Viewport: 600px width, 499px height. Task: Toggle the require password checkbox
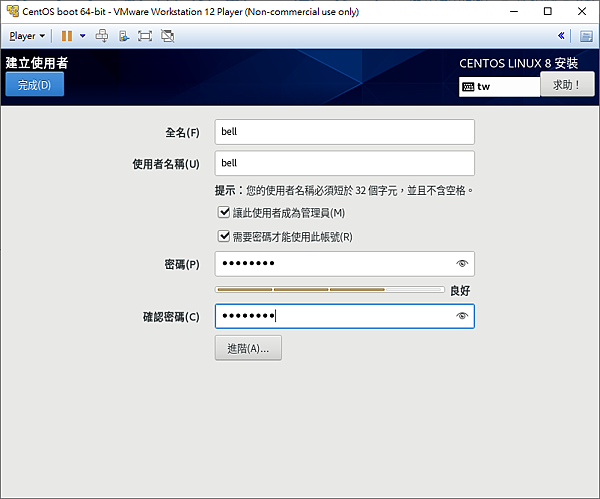(x=224, y=236)
